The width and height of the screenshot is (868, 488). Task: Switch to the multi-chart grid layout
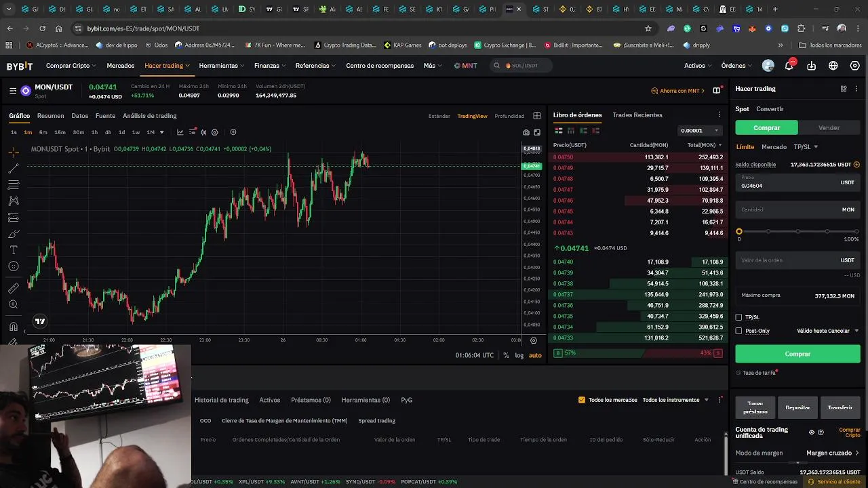point(537,116)
